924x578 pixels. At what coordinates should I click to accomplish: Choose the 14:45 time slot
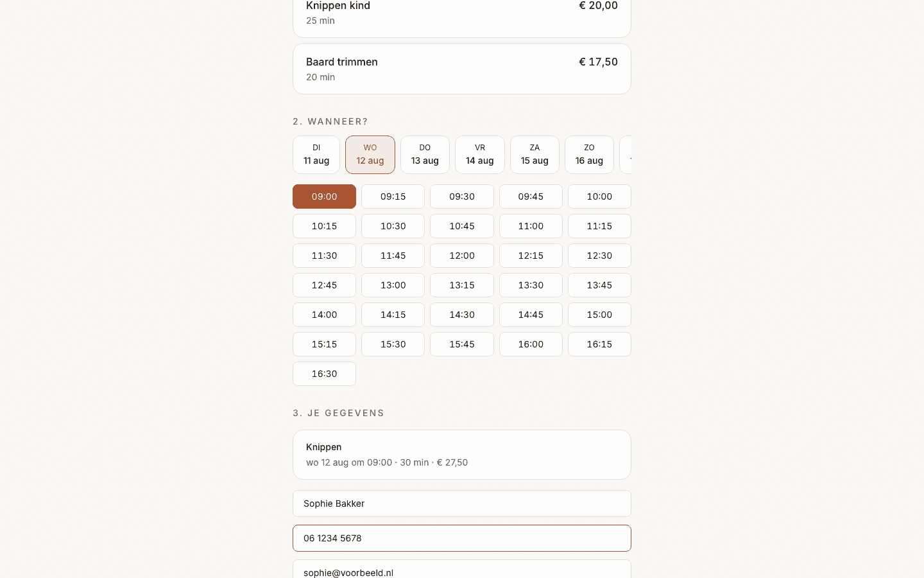(531, 315)
